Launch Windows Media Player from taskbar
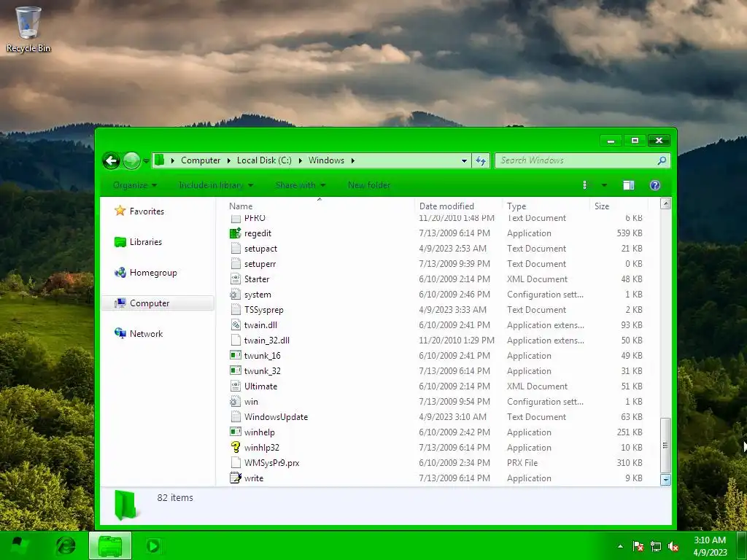This screenshot has height=560, width=747. point(153,545)
